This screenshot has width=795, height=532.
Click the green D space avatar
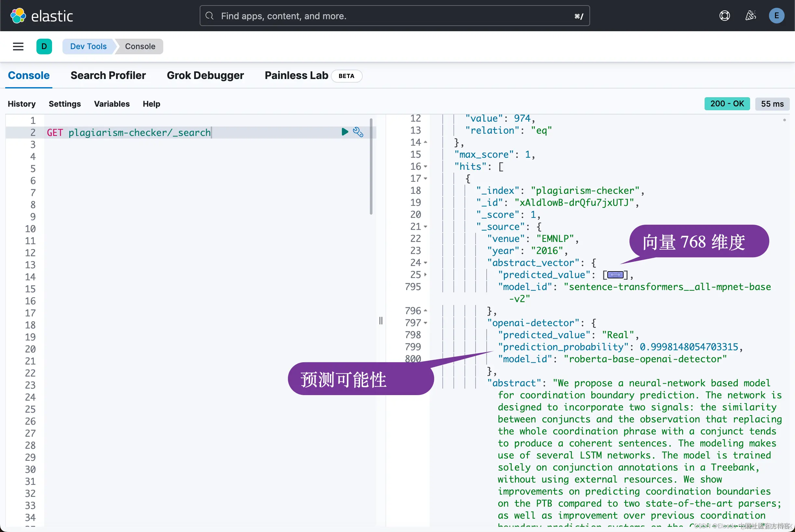(44, 47)
